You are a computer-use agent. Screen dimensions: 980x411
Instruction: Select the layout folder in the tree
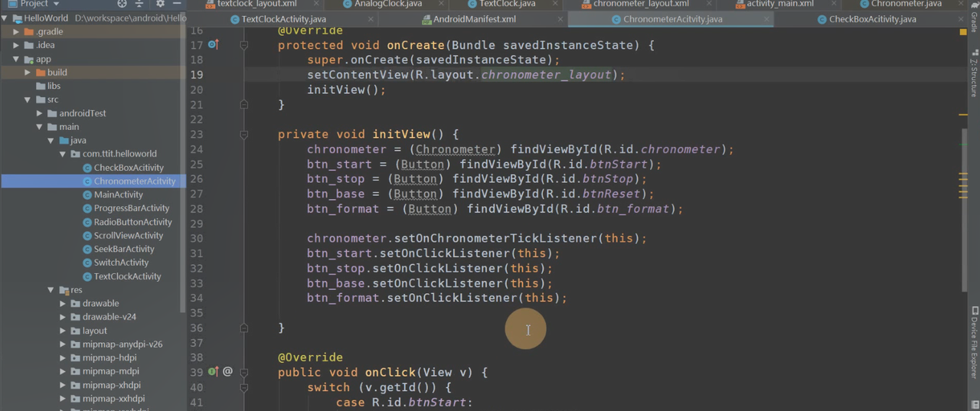coord(95,331)
